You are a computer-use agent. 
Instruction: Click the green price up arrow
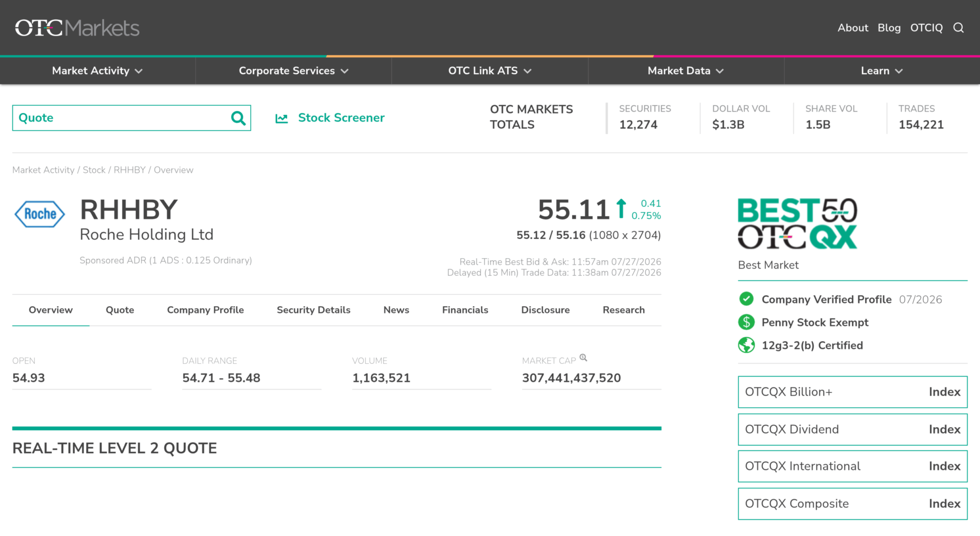click(x=621, y=209)
